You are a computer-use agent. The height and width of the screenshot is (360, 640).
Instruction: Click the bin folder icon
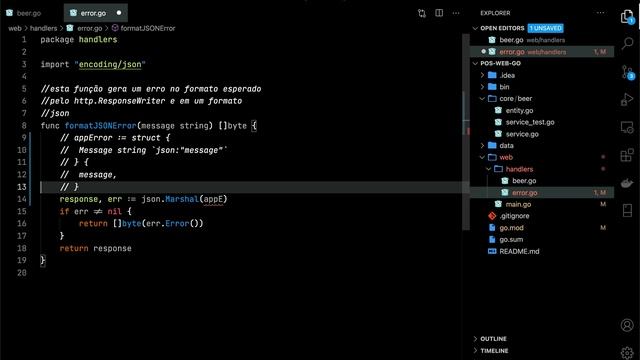(492, 87)
